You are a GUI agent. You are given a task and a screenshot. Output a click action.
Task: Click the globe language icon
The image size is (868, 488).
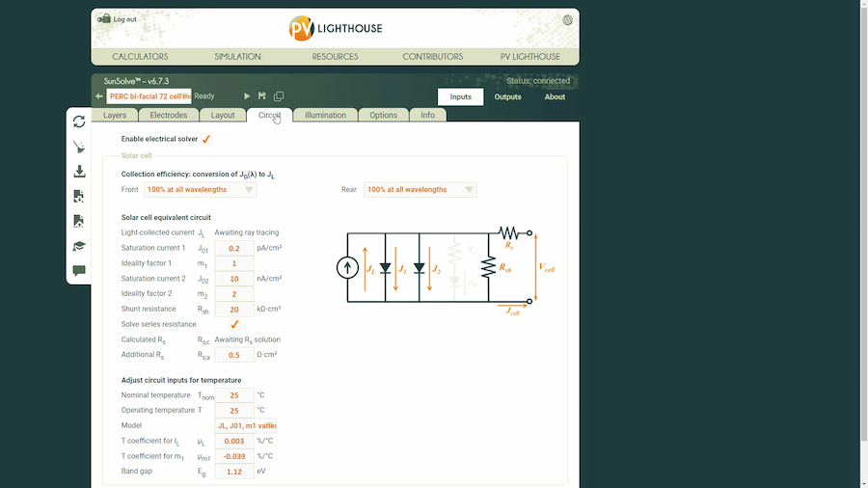click(567, 19)
